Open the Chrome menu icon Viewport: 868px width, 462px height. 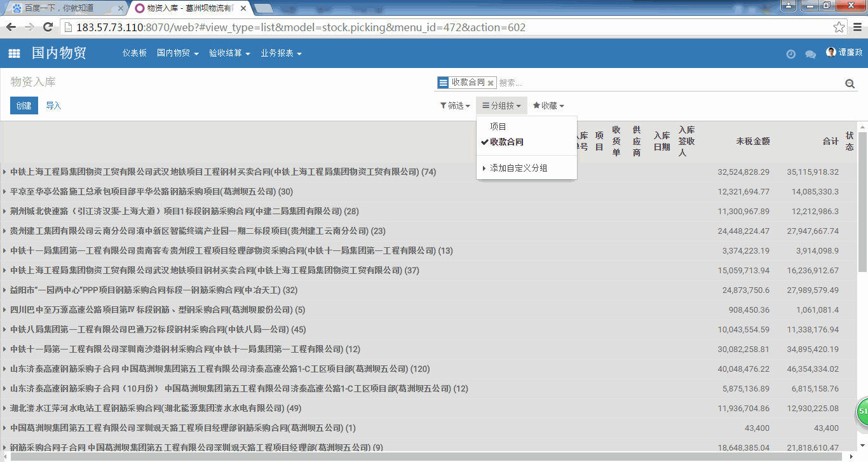(x=857, y=27)
